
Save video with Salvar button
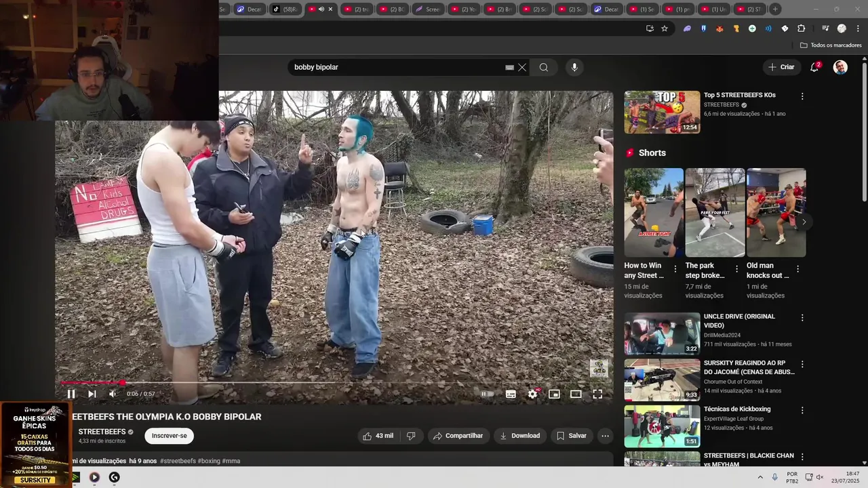point(572,436)
